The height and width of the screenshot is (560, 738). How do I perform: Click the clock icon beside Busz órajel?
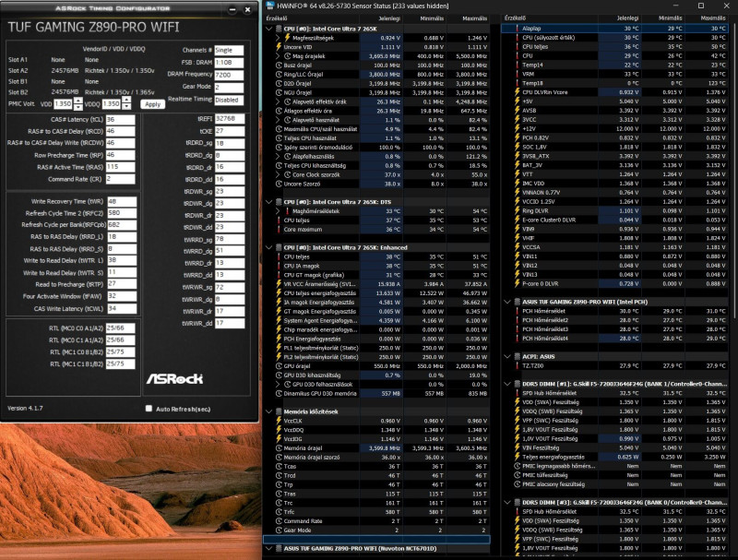tap(279, 65)
